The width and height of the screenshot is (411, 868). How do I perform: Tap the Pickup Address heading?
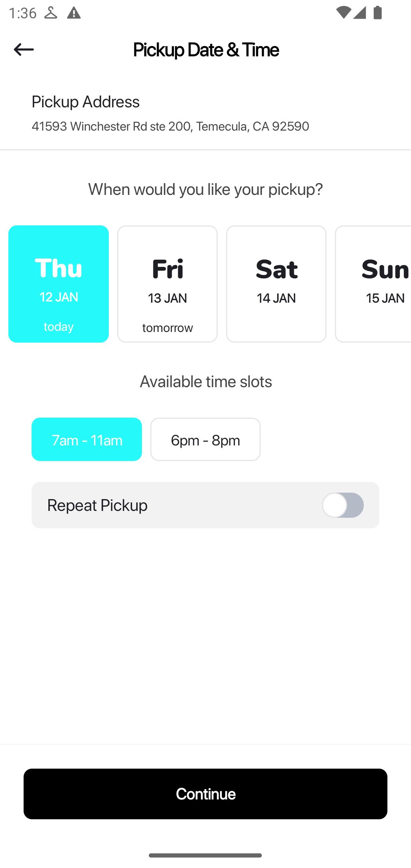pyautogui.click(x=86, y=102)
